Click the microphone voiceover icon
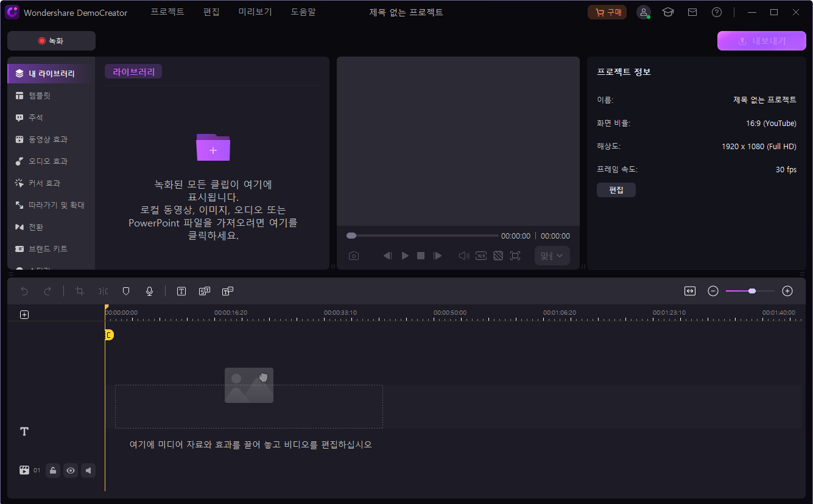This screenshot has width=813, height=504. [149, 292]
